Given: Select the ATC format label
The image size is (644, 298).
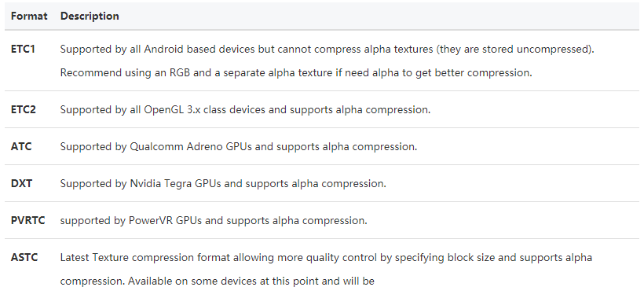Looking at the screenshot, I should (x=21, y=147).
